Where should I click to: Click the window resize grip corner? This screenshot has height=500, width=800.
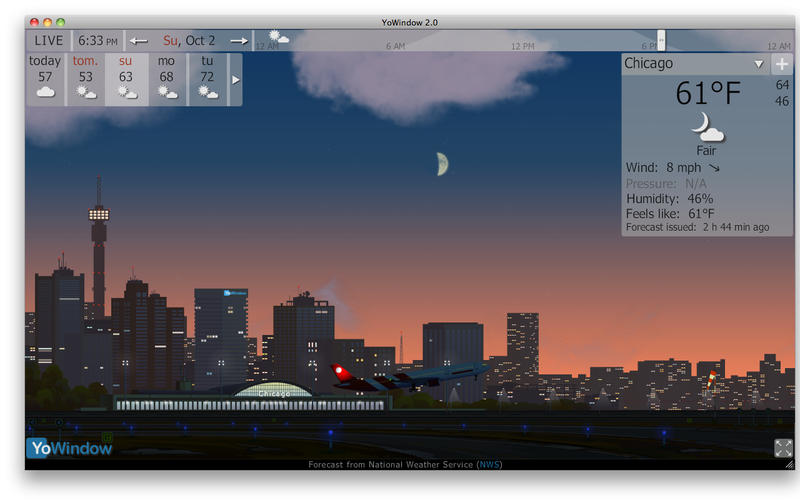click(x=790, y=465)
